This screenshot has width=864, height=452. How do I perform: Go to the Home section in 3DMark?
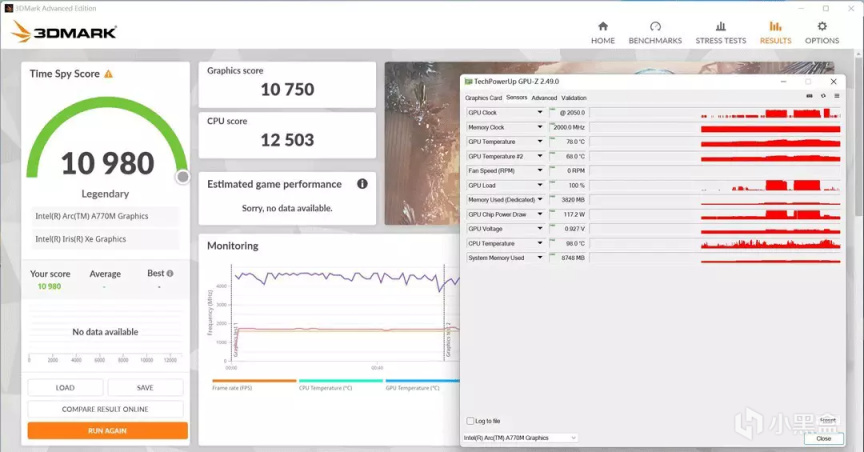(x=603, y=33)
